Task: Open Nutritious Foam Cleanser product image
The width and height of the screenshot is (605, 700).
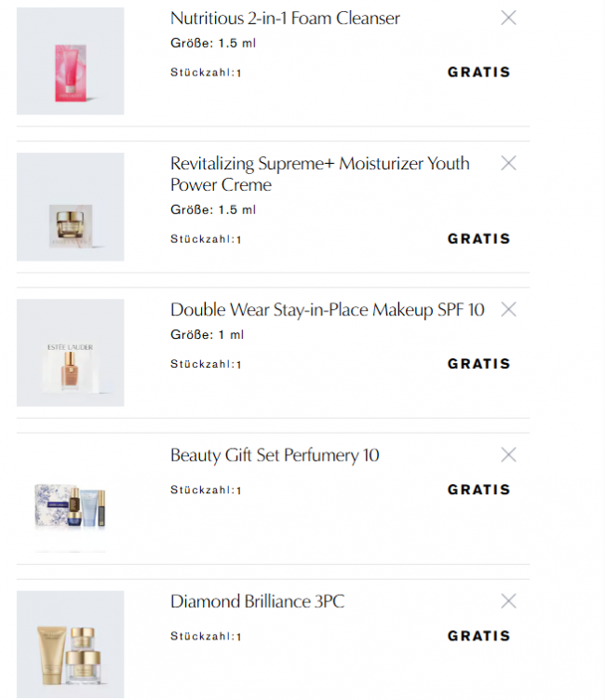Action: pos(70,61)
